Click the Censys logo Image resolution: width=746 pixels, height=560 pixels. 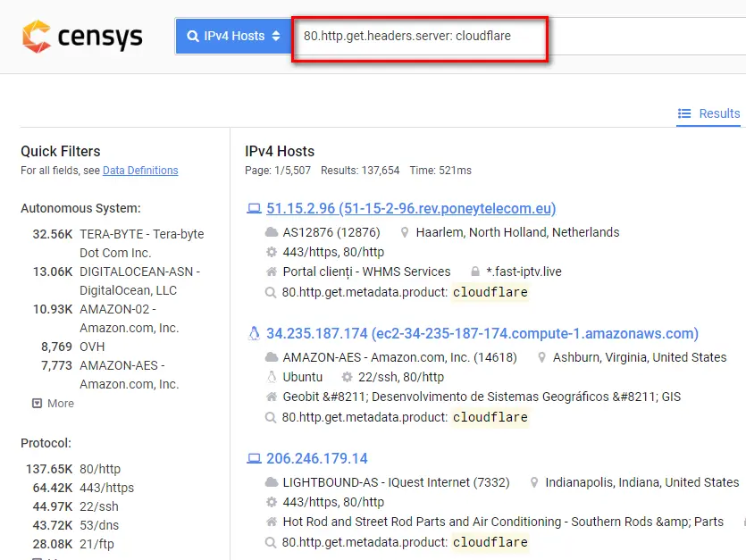(82, 37)
